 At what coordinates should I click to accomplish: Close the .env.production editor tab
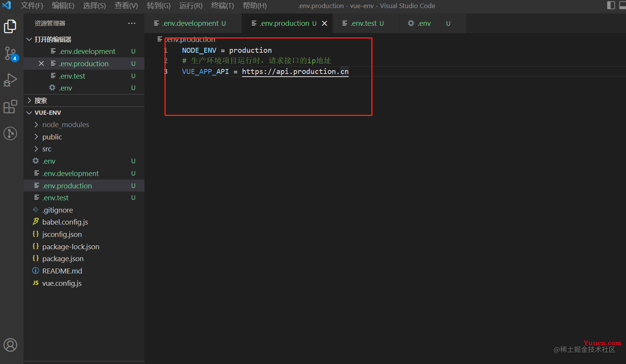[x=325, y=23]
